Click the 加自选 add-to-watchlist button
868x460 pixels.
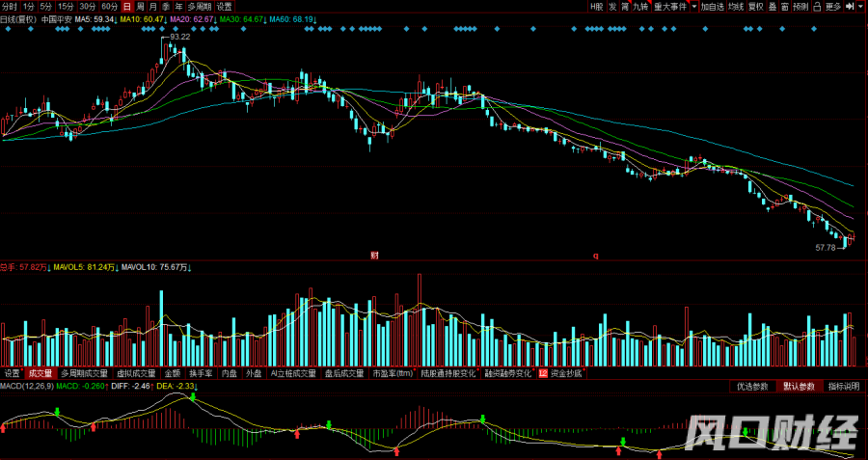point(712,6)
